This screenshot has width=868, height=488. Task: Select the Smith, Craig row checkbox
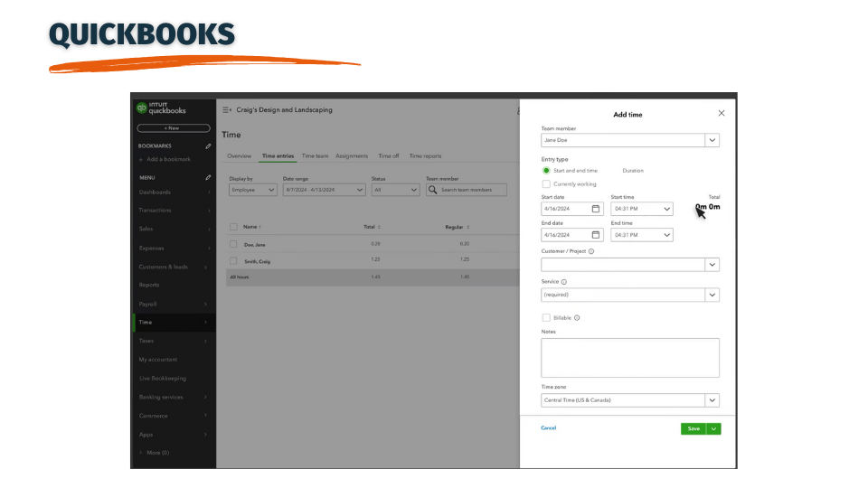point(233,260)
